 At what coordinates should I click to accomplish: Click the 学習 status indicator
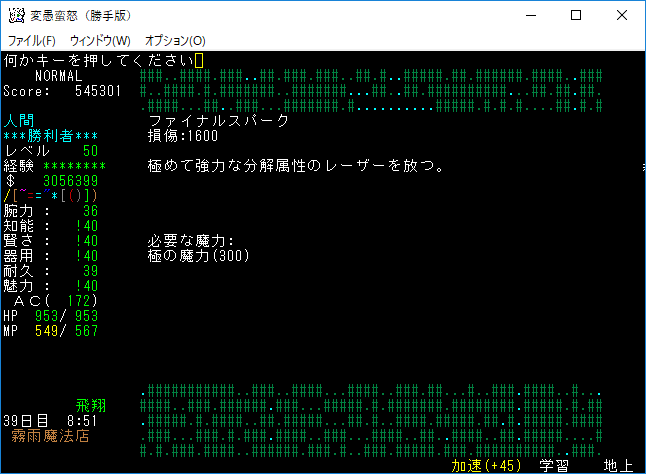coord(554,466)
